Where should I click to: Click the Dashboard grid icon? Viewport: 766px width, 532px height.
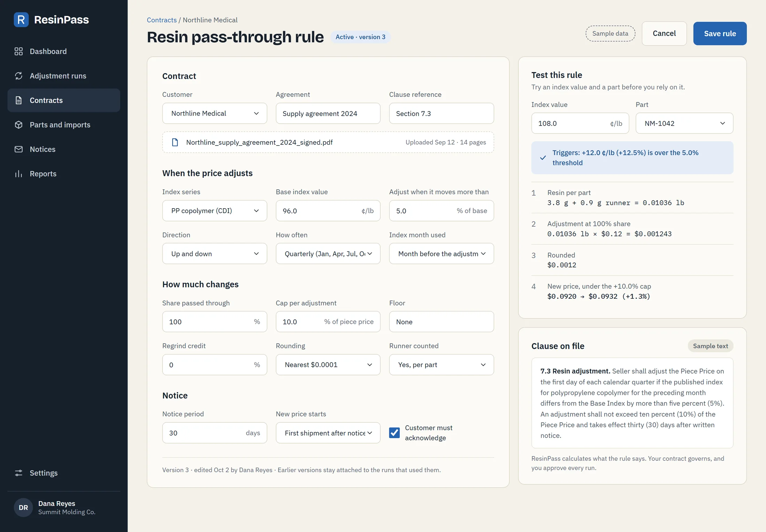click(18, 52)
